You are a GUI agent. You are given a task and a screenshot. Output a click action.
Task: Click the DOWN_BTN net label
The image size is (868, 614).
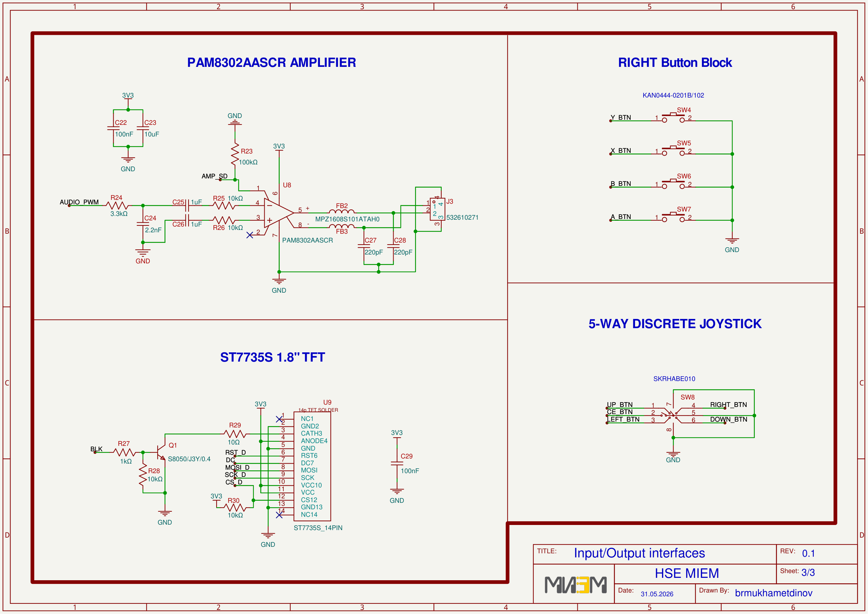point(729,420)
